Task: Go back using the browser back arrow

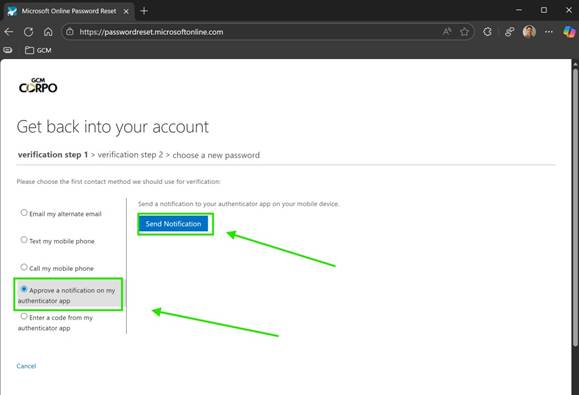Action: (x=9, y=32)
